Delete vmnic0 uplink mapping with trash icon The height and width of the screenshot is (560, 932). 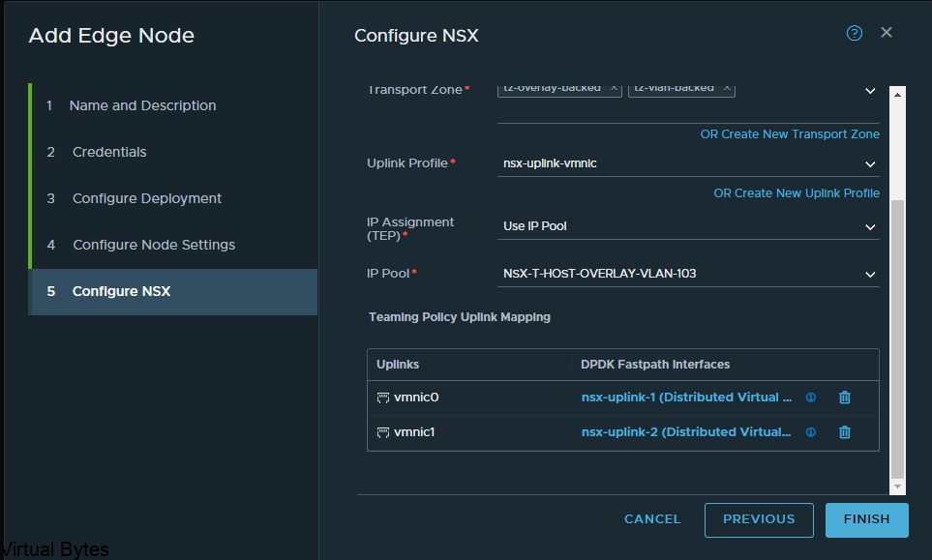coord(845,398)
